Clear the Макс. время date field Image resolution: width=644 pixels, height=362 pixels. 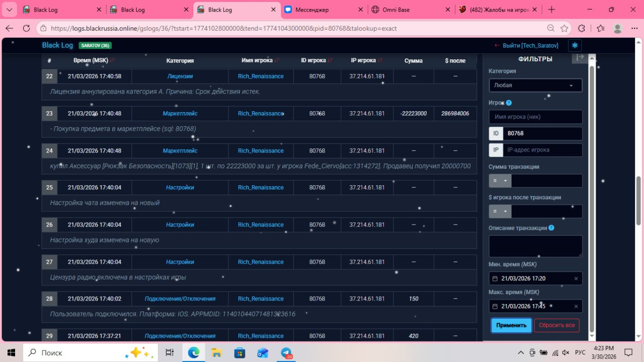point(576,306)
